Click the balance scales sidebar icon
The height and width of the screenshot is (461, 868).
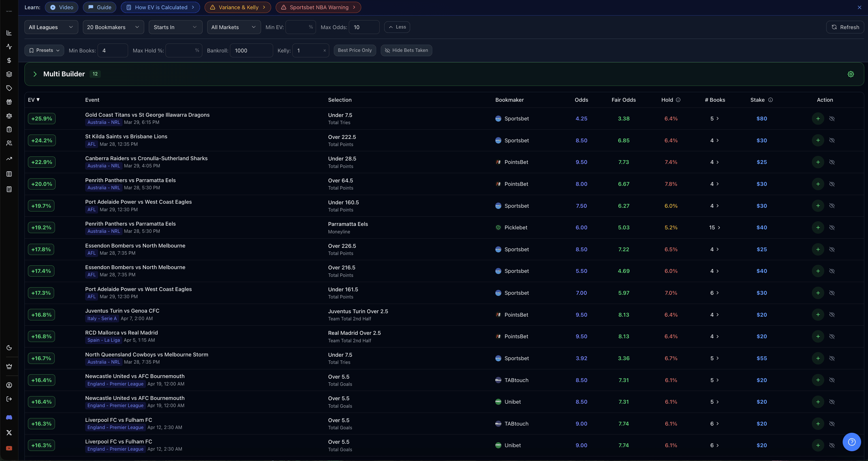click(9, 116)
